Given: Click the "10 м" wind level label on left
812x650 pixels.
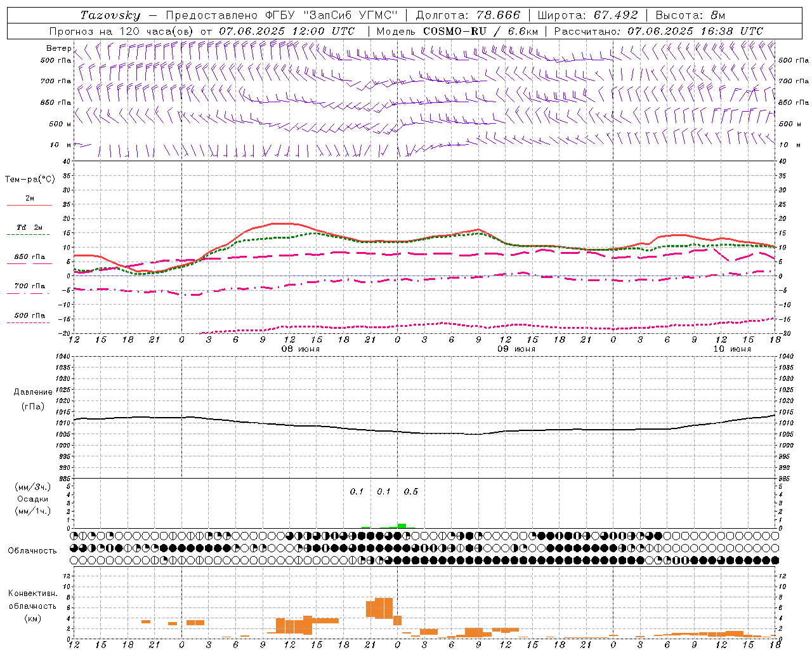Looking at the screenshot, I should point(60,145).
